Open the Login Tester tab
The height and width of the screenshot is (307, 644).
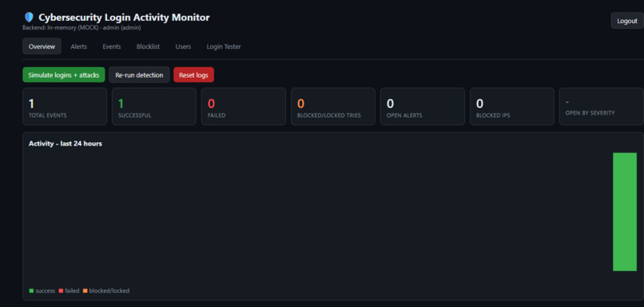pyautogui.click(x=224, y=46)
